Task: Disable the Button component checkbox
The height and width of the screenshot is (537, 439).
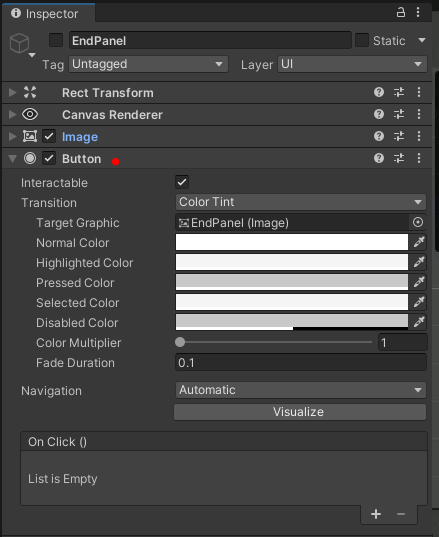Action: pyautogui.click(x=49, y=158)
